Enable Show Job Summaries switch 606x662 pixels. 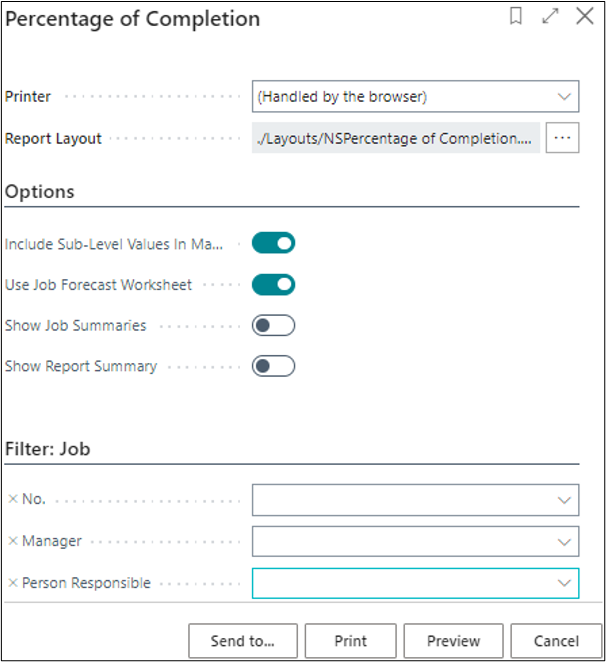(x=273, y=326)
